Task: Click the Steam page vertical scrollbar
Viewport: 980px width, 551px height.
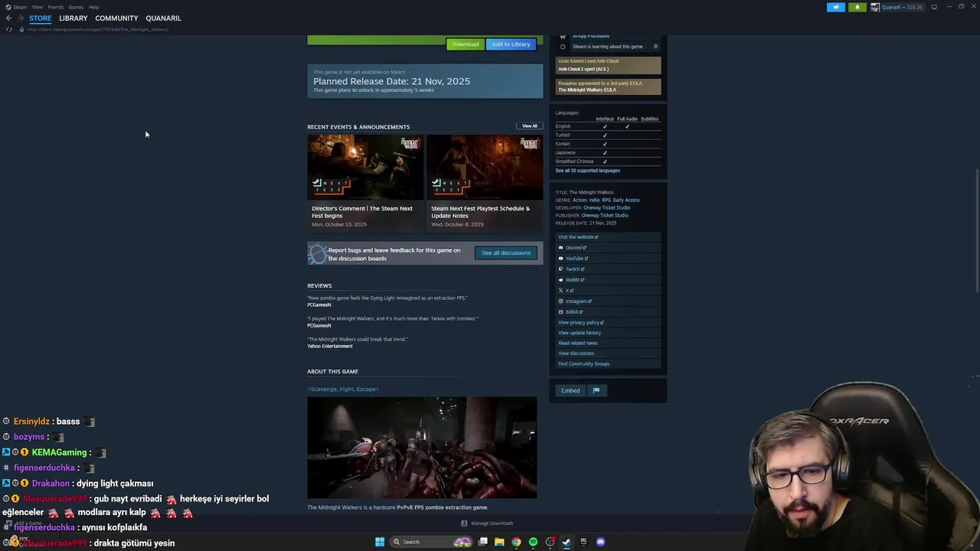Action: [x=976, y=230]
